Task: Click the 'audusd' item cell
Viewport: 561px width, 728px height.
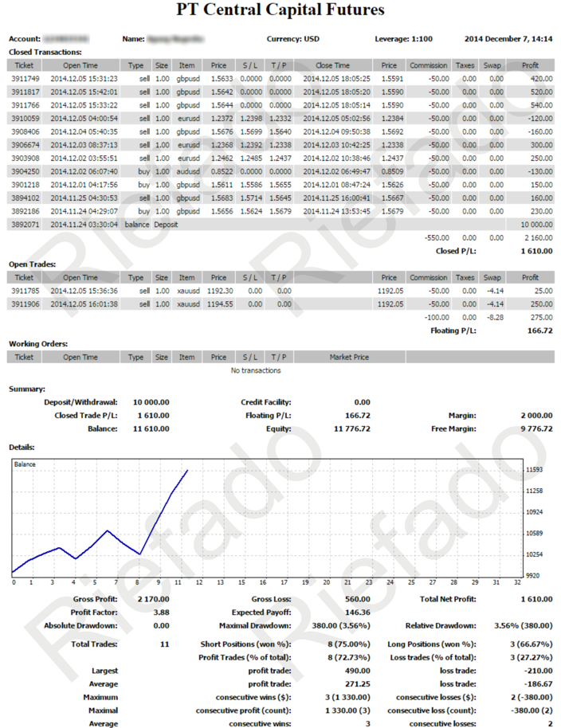Action: [x=188, y=171]
